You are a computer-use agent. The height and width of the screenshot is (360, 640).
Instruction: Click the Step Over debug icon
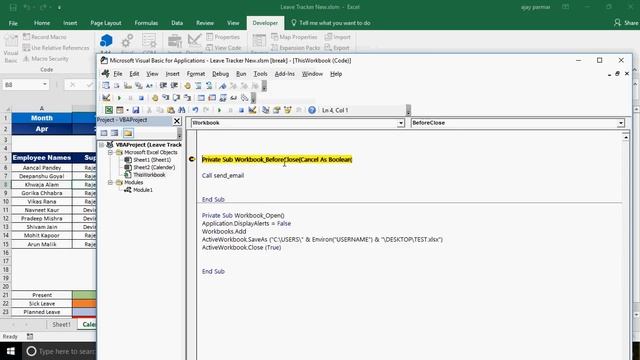(x=176, y=98)
